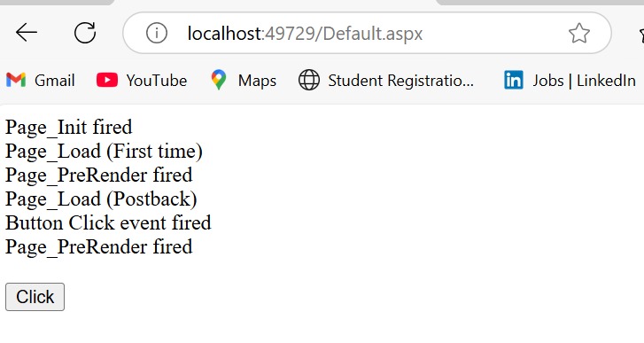Click the "Click" button on the page

[35, 297]
